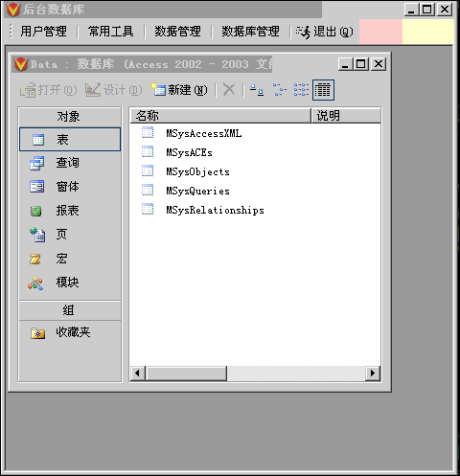The height and width of the screenshot is (476, 460).
Task: Toggle the list view button
Action: click(x=301, y=90)
